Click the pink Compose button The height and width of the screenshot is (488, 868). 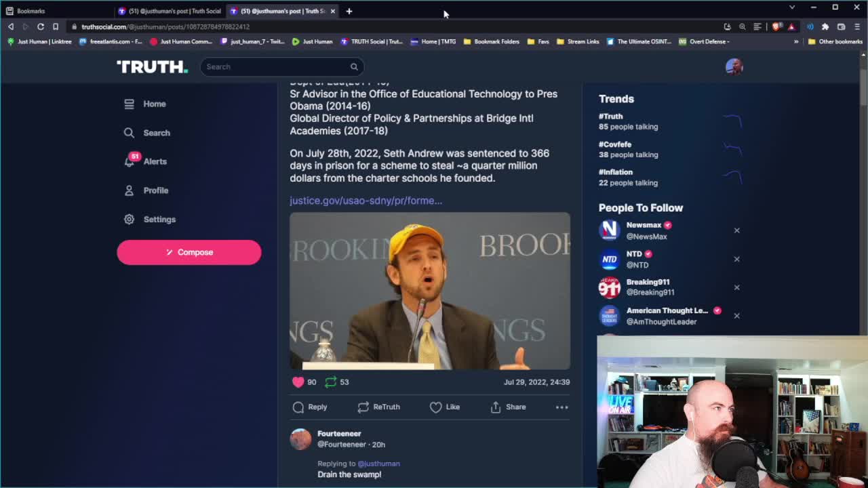[189, 252]
